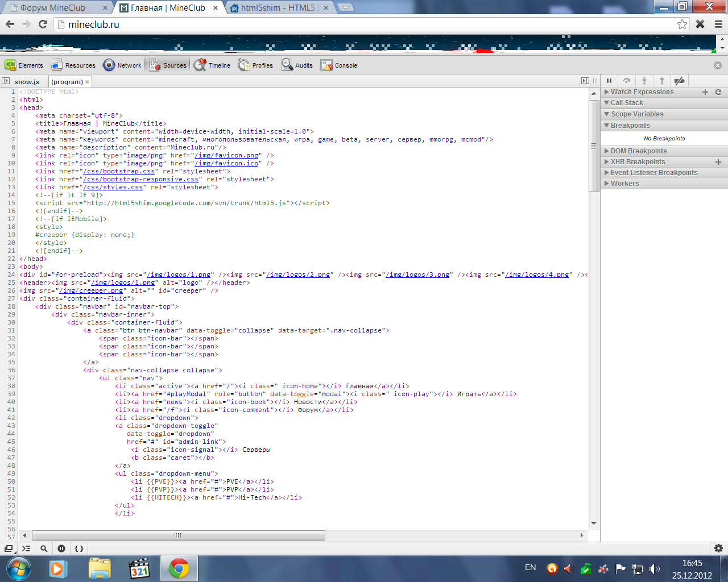Image resolution: width=728 pixels, height=582 pixels.
Task: Open the Elements panel
Action: [x=24, y=65]
